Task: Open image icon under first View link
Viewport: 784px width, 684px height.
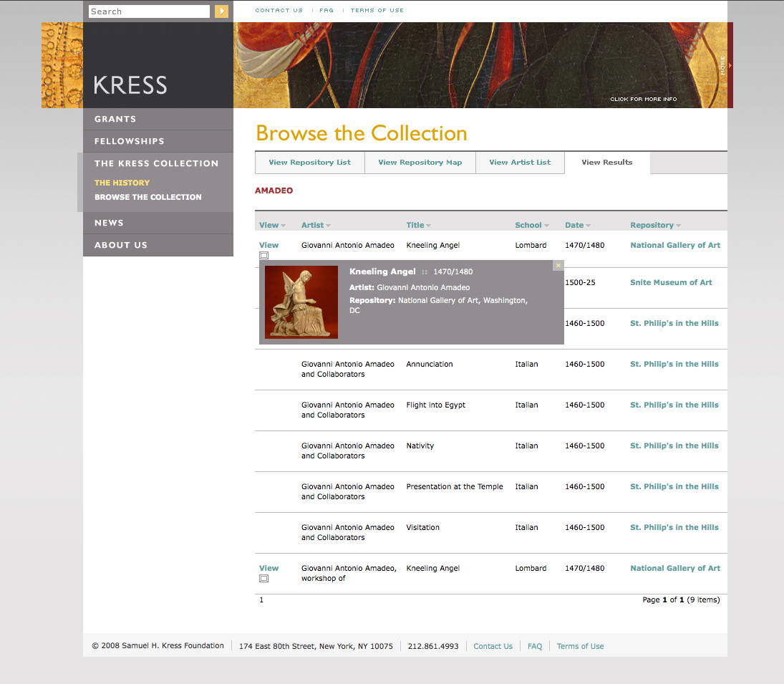Action: click(x=264, y=256)
